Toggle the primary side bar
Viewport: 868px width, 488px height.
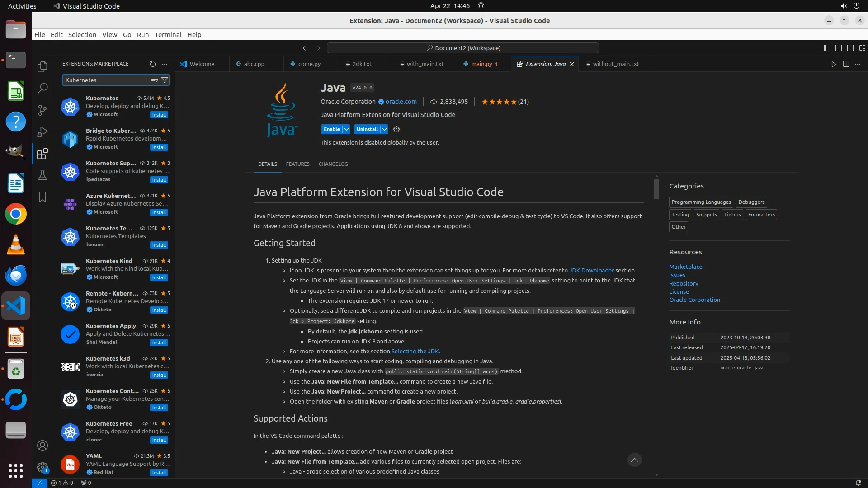(x=827, y=48)
